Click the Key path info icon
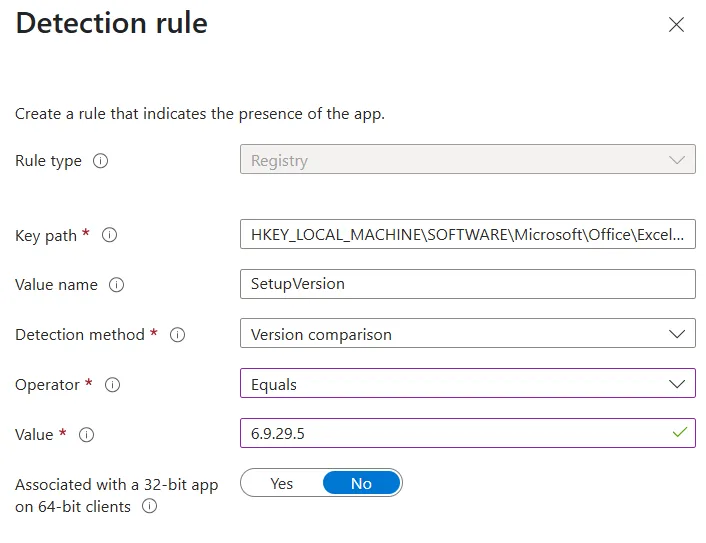Viewport: 706px width, 543px height. [109, 235]
